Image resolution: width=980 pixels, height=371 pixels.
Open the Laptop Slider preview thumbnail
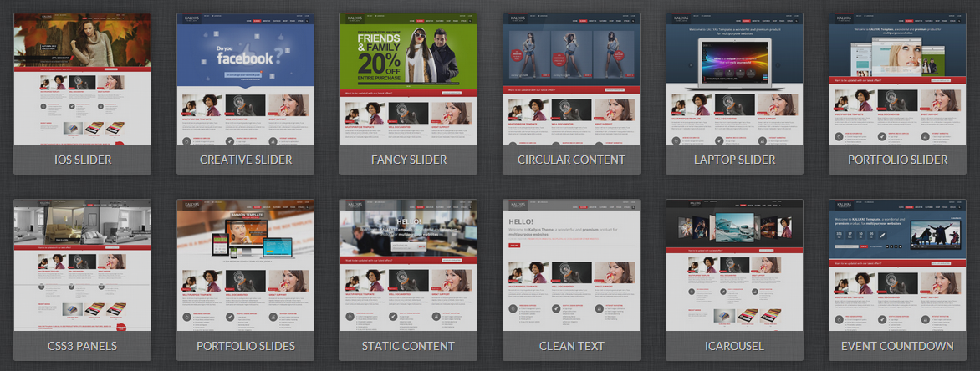click(734, 79)
